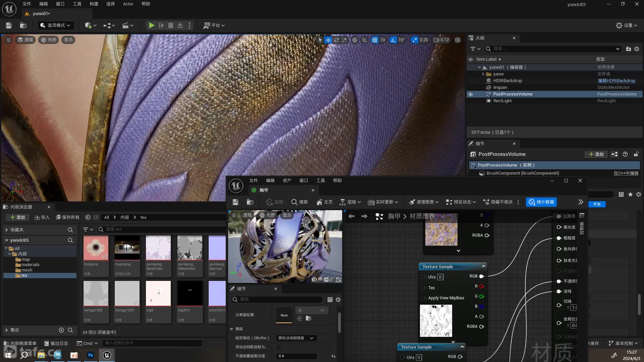The width and height of the screenshot is (644, 362).
Task: Open viewport layout maximize icon
Action: (x=458, y=40)
